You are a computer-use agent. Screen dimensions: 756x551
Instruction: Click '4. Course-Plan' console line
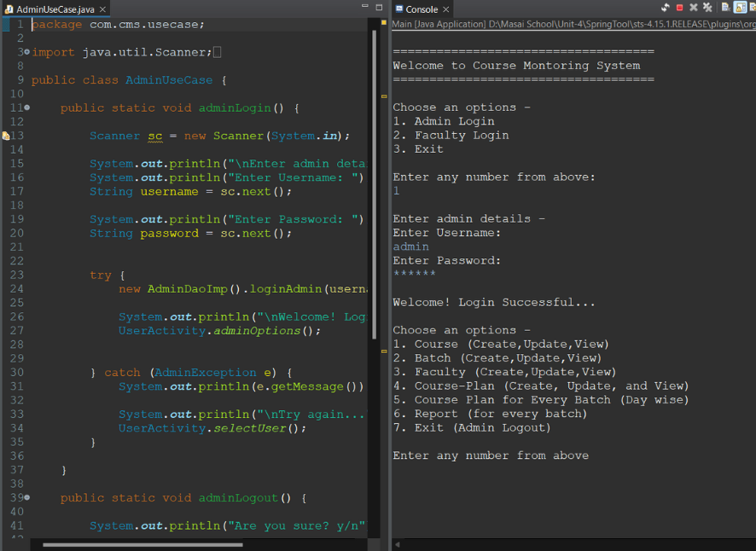[541, 386]
